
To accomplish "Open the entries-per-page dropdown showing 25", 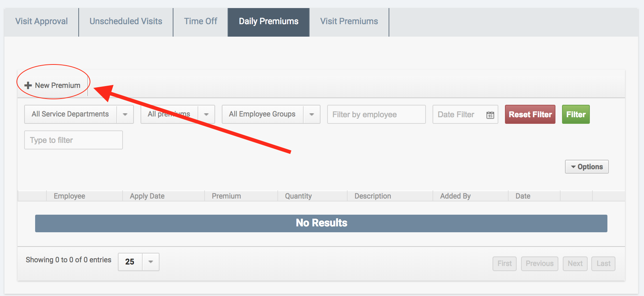I will click(x=150, y=262).
